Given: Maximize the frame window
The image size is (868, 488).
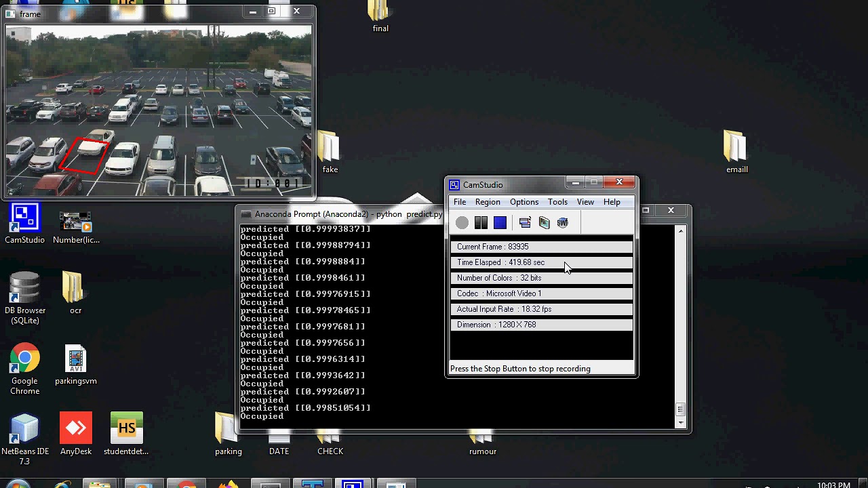Looking at the screenshot, I should (x=271, y=11).
